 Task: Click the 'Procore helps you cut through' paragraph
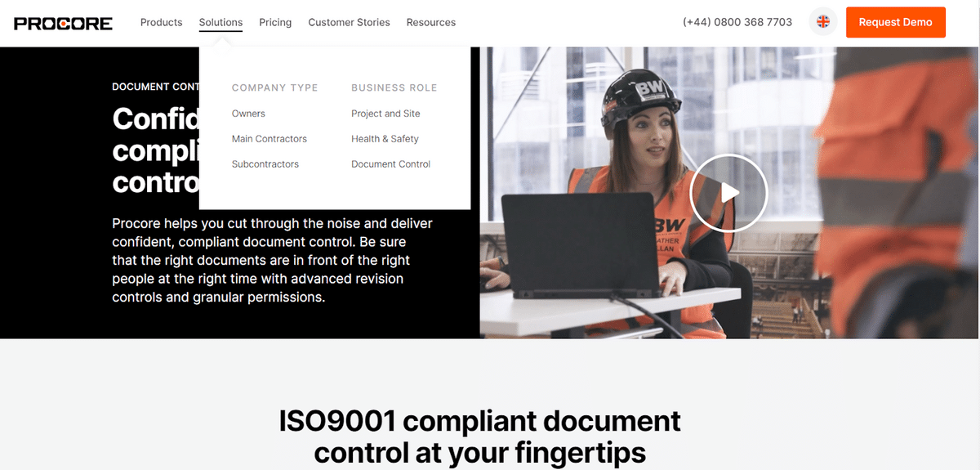tap(273, 260)
